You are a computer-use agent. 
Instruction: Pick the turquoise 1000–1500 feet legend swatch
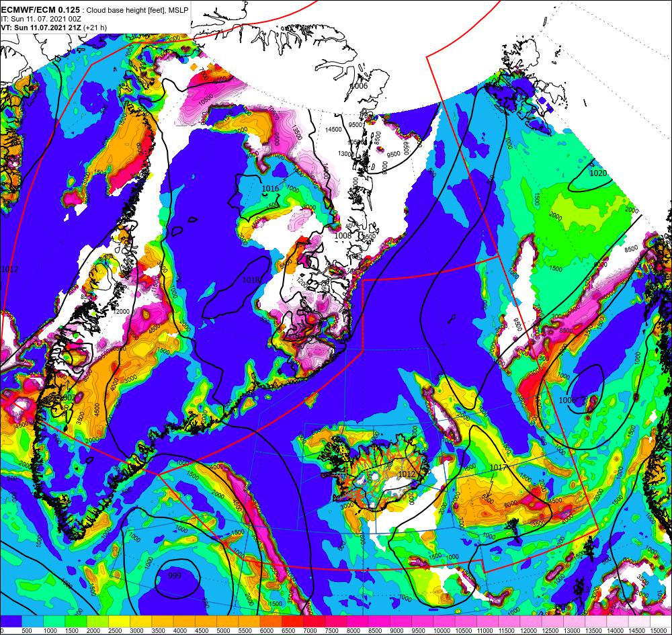pyautogui.click(x=54, y=621)
